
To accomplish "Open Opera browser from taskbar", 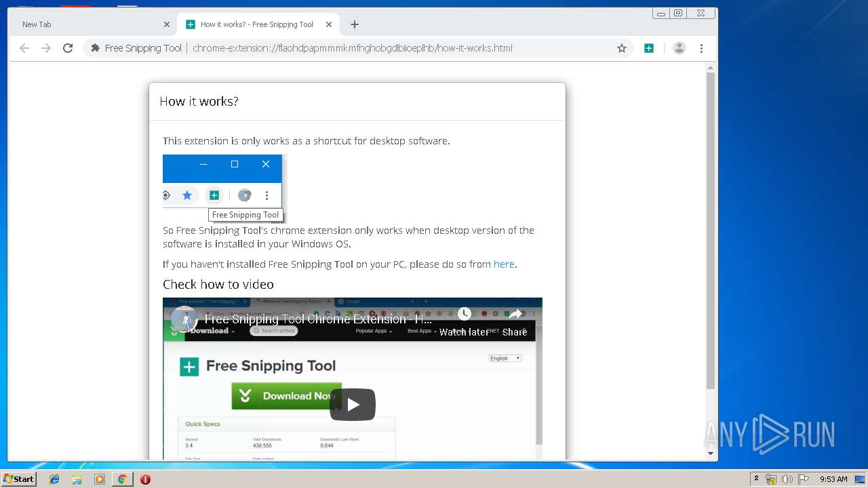I will coord(145,479).
